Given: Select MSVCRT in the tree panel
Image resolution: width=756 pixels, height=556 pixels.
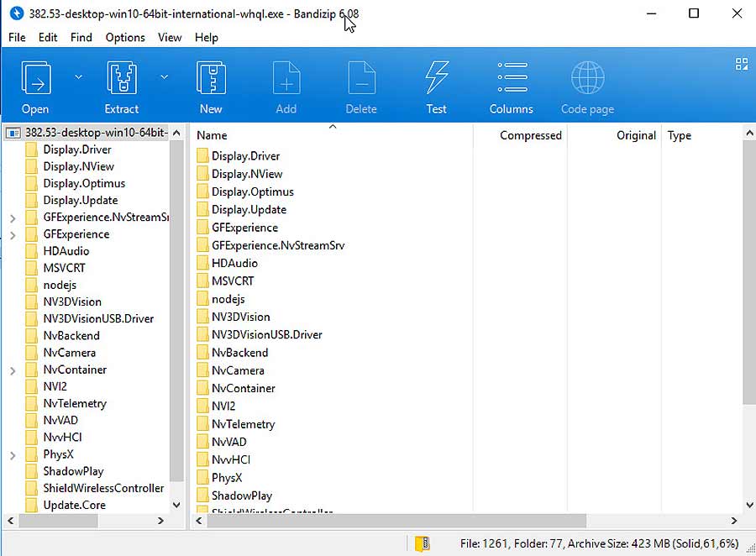Looking at the screenshot, I should pos(64,268).
